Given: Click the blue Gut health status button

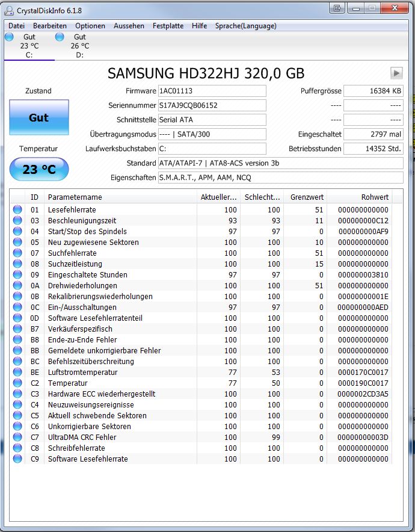Looking at the screenshot, I should [x=39, y=117].
